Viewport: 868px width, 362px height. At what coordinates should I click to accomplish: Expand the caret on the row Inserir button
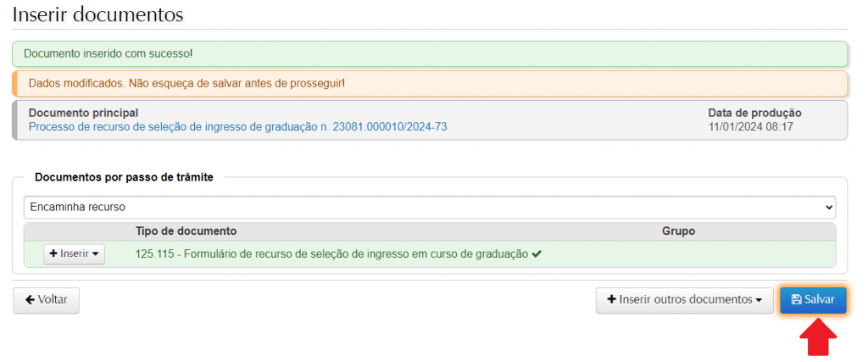(x=96, y=254)
